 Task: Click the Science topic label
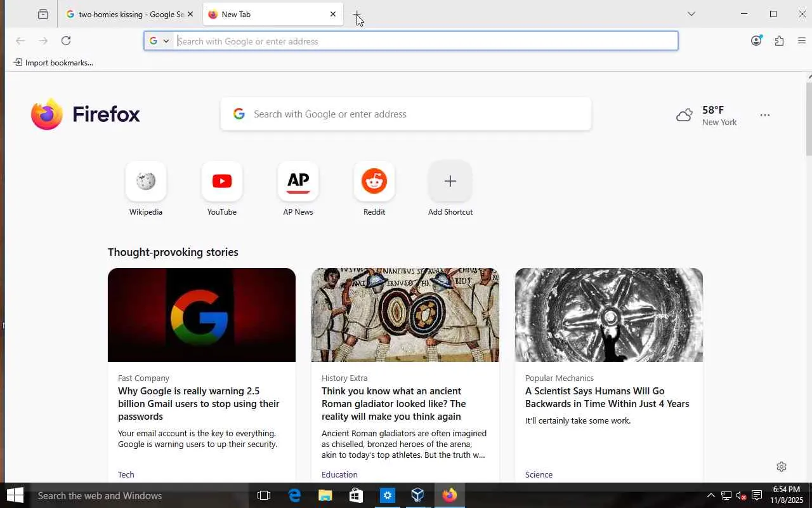pos(539,474)
